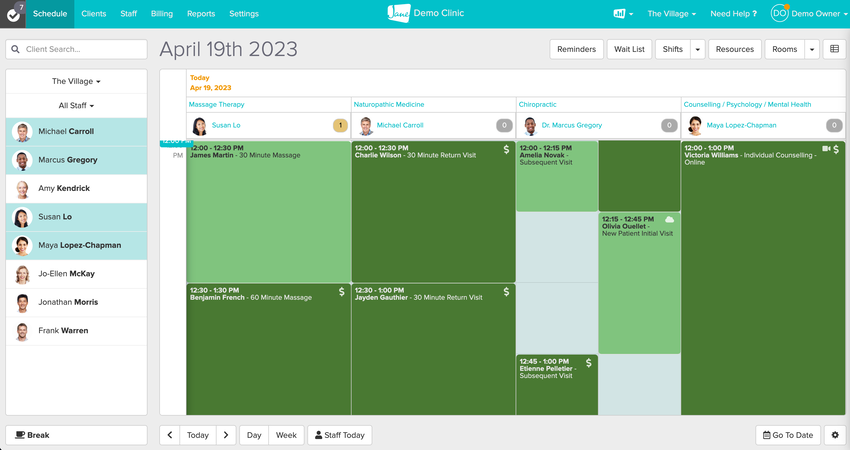Click the table view icon next to Rooms
Screen dimensions: 850x450
(x=834, y=49)
